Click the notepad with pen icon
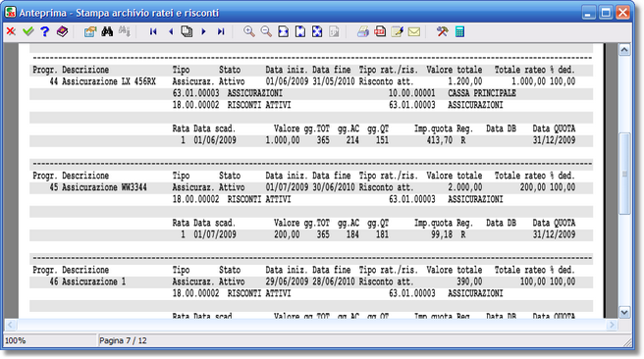Viewport: 644px width, 359px height. point(398,31)
